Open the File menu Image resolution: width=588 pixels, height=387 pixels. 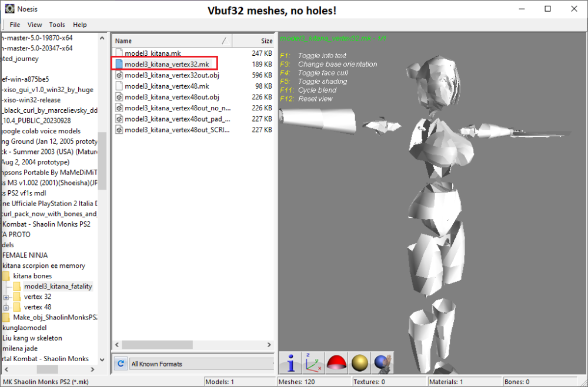(x=15, y=25)
